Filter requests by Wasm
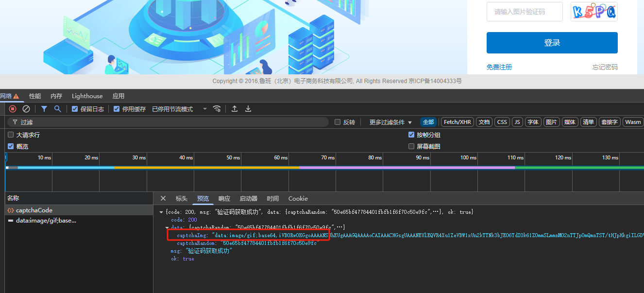644x293 pixels. click(x=633, y=122)
